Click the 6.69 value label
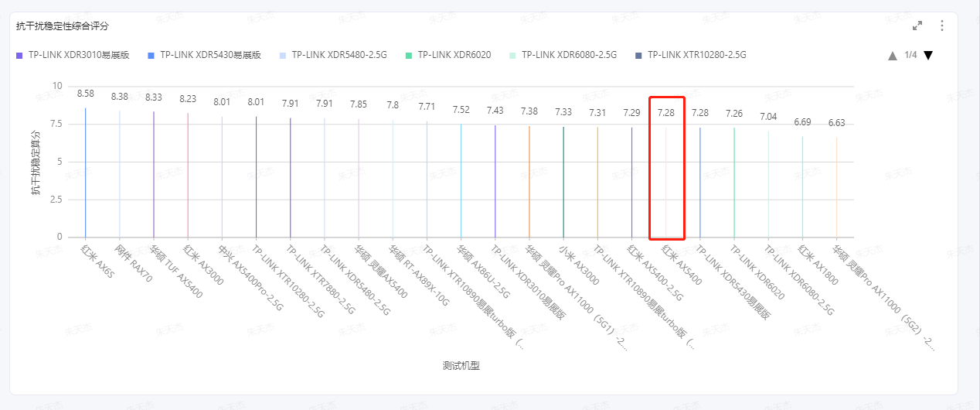The width and height of the screenshot is (980, 410). click(x=802, y=122)
